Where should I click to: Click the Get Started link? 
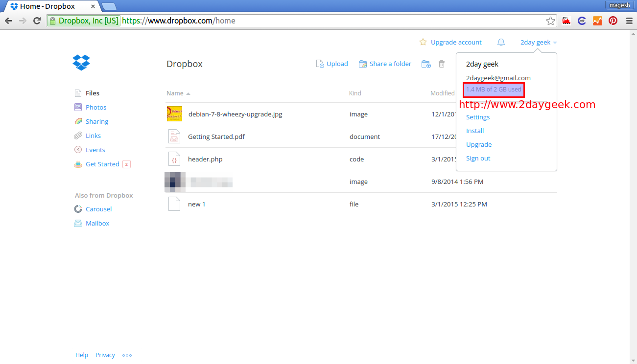pos(102,164)
